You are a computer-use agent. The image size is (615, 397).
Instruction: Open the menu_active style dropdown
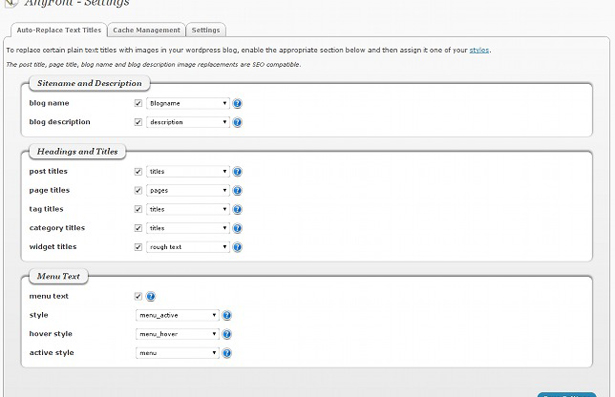point(177,315)
